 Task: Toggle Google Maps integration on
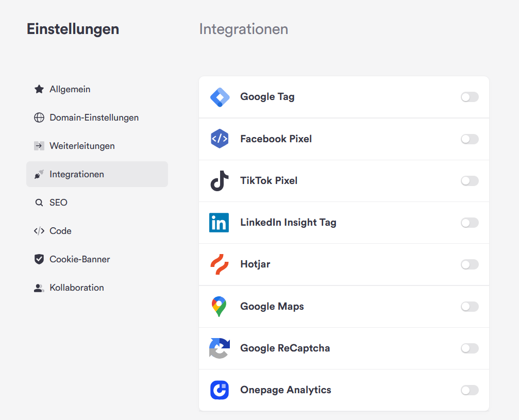coord(470,307)
